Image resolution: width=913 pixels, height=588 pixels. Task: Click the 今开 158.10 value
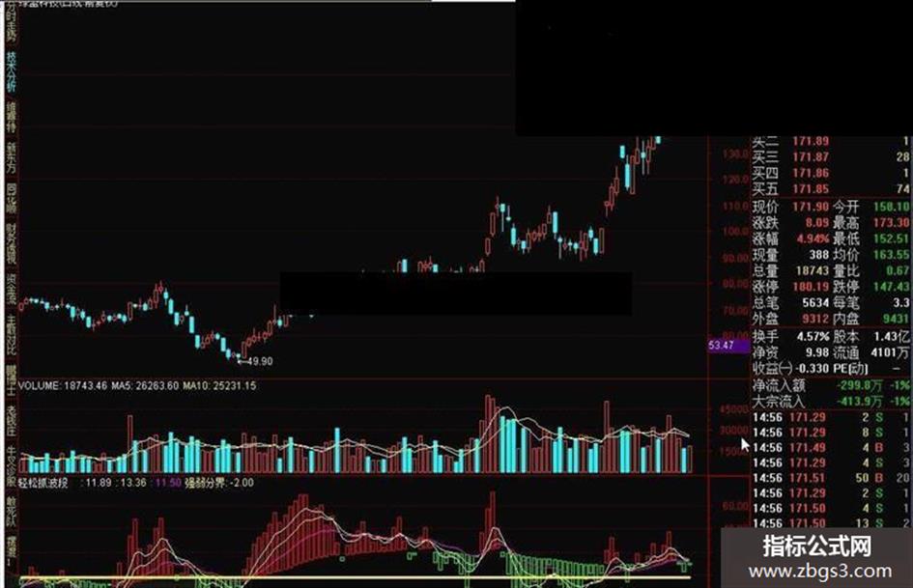point(891,207)
